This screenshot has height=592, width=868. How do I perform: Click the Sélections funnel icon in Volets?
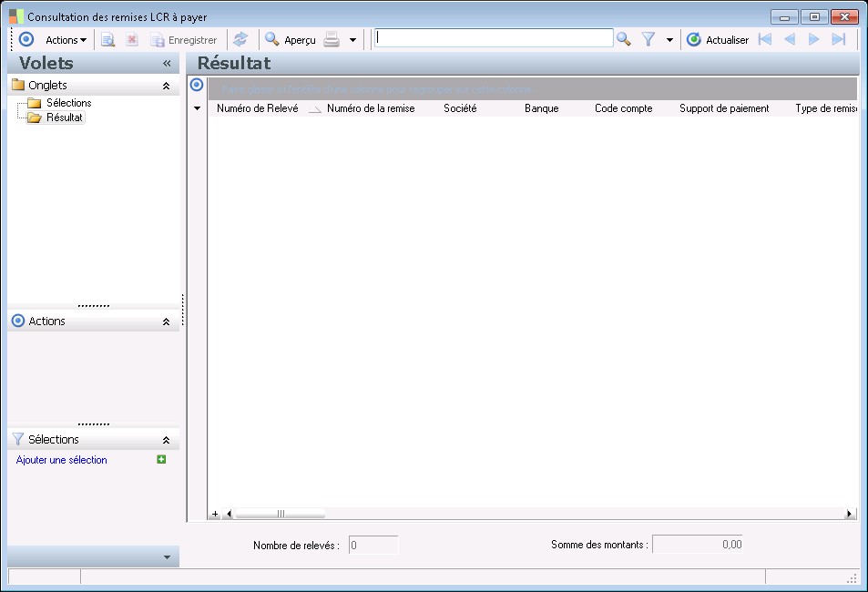pyautogui.click(x=17, y=439)
